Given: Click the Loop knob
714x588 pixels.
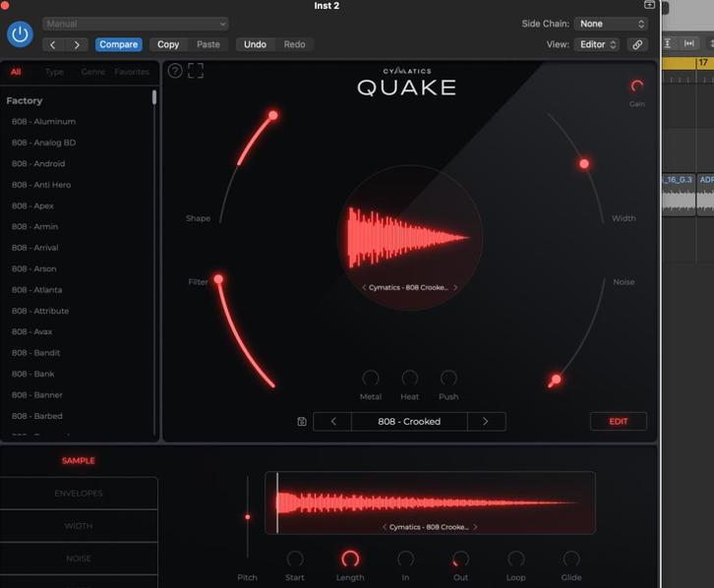Looking at the screenshot, I should (516, 559).
